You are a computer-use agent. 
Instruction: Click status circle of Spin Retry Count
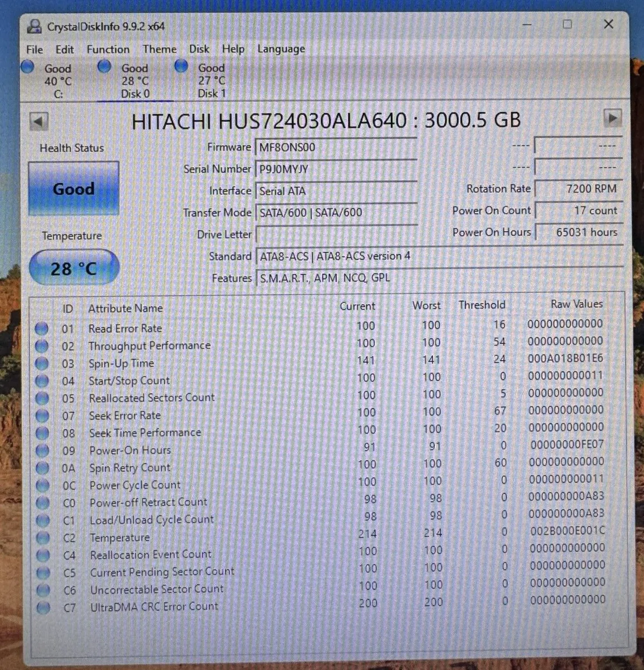42,468
